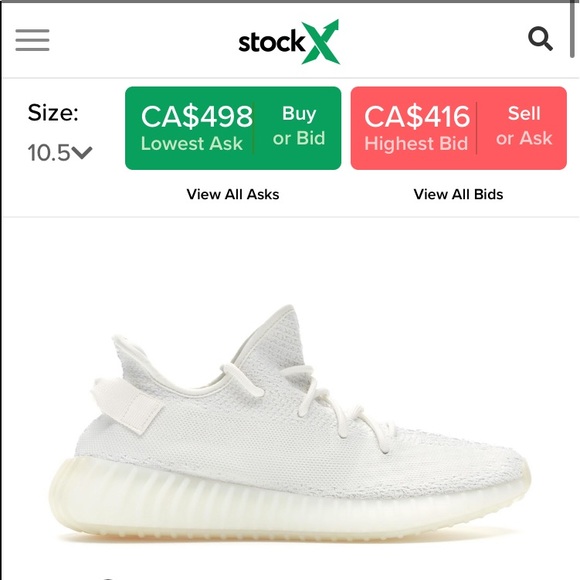Click the stock text in logo
The image size is (580, 580).
click(272, 42)
